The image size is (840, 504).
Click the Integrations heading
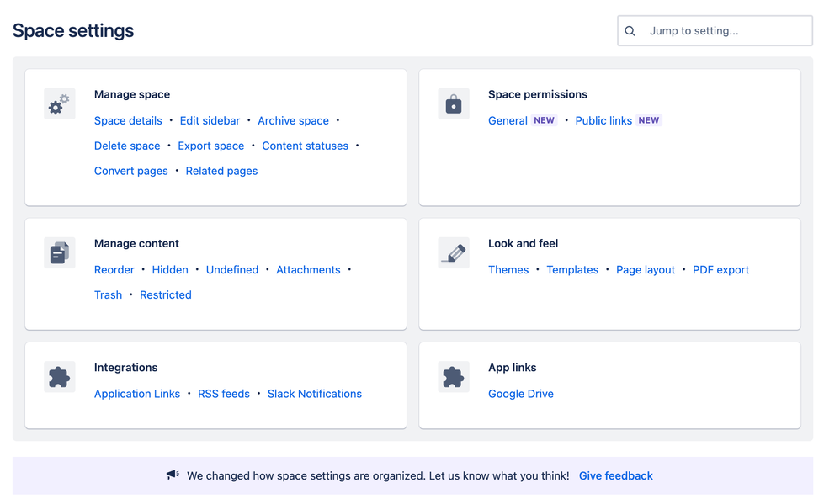(126, 368)
